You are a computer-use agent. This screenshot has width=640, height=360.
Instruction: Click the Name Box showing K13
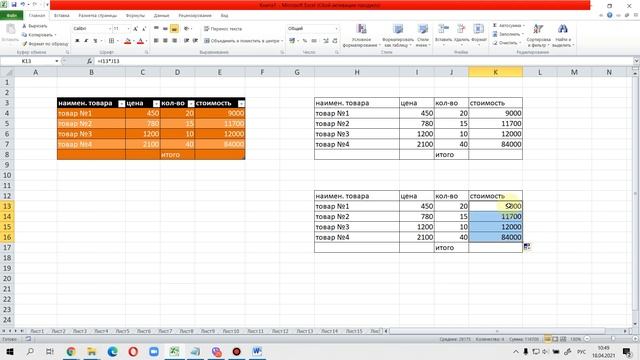[27, 61]
